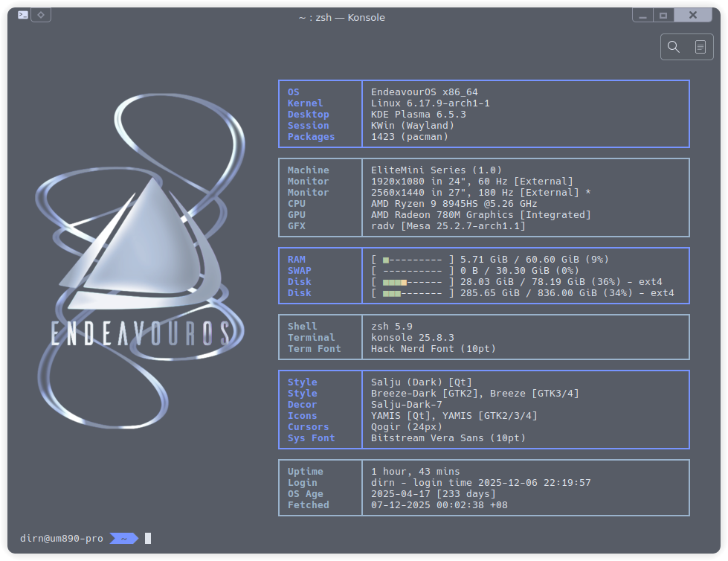Click the window title '~ : zsh — Konsole'
728x561 pixels.
[341, 17]
